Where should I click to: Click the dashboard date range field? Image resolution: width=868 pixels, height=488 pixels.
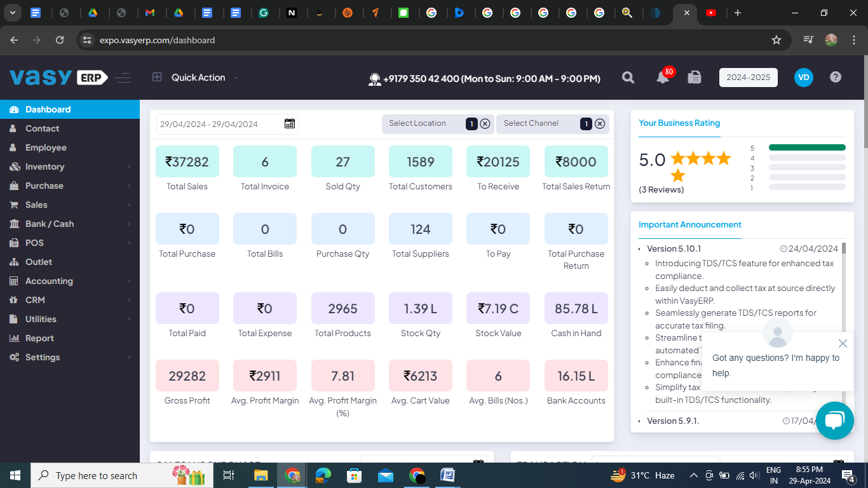tap(227, 124)
